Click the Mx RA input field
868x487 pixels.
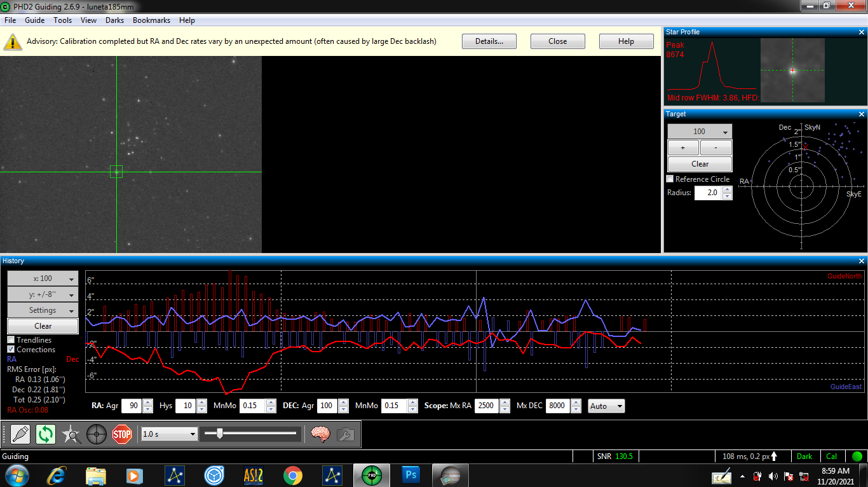[x=487, y=406]
